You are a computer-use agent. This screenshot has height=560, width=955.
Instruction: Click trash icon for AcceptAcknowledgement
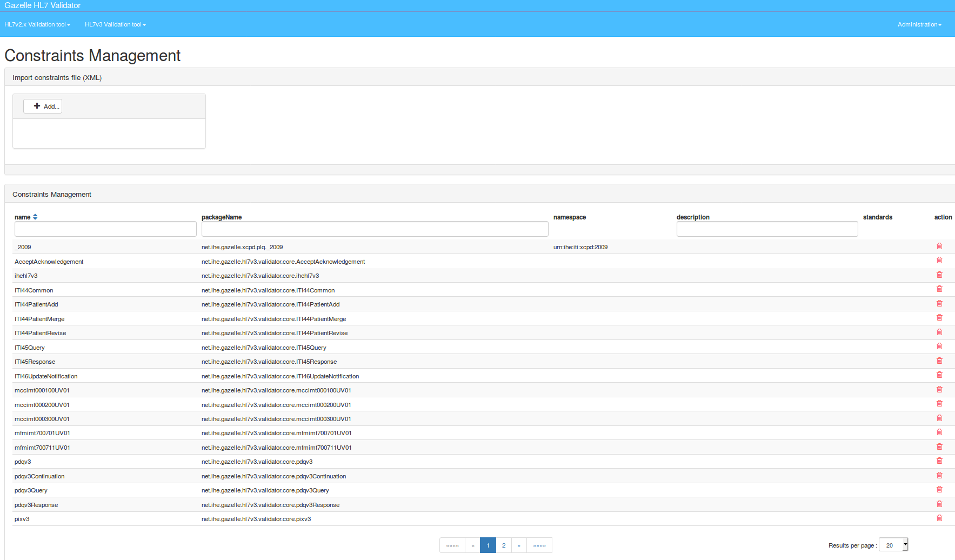click(939, 261)
